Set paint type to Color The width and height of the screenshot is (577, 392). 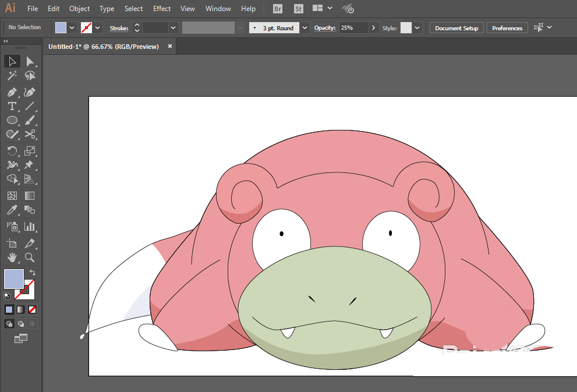[9, 309]
